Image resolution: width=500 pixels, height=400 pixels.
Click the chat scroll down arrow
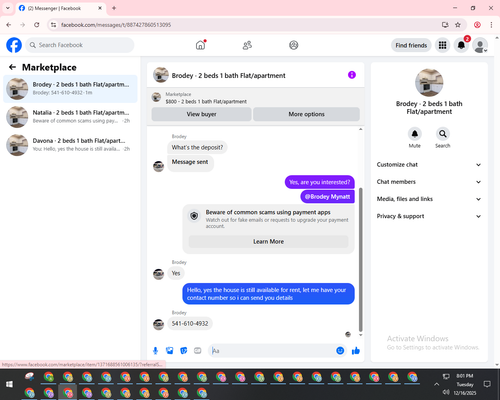[360, 335]
